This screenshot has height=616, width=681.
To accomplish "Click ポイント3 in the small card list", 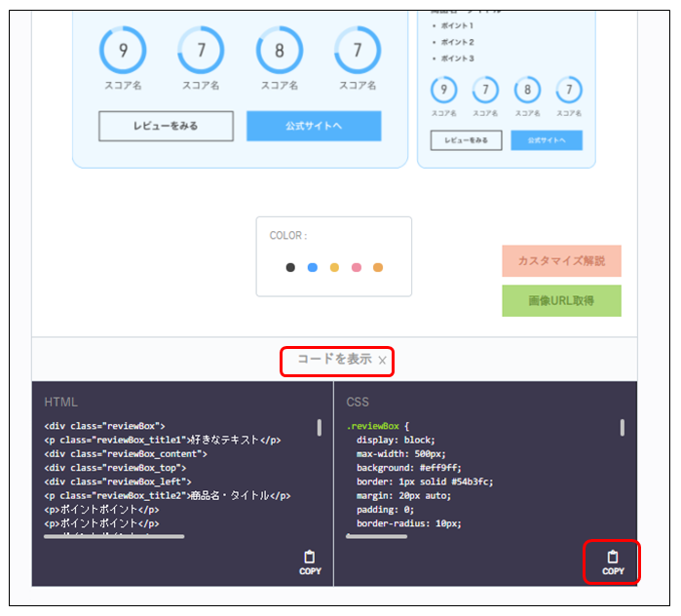I will pos(457,58).
